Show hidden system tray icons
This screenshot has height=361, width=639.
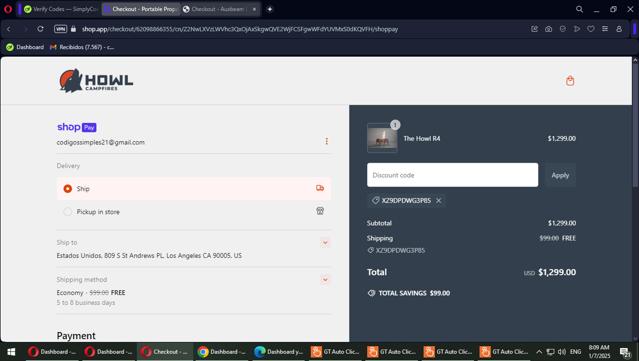pos(539,352)
